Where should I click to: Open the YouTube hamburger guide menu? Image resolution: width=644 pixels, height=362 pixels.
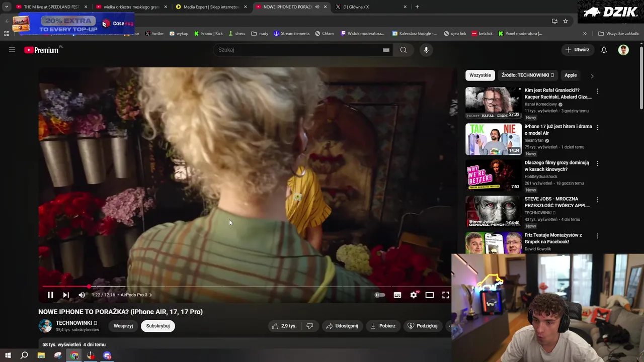point(12,50)
